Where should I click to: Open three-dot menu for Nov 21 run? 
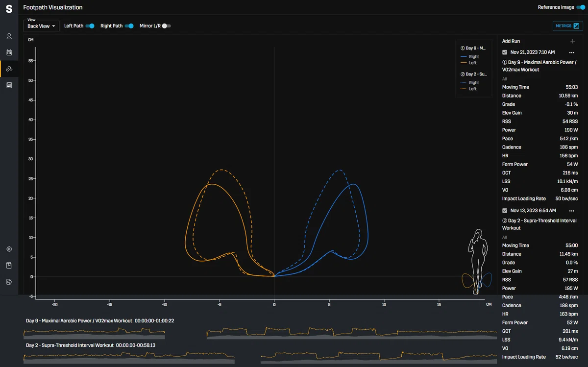pos(571,52)
